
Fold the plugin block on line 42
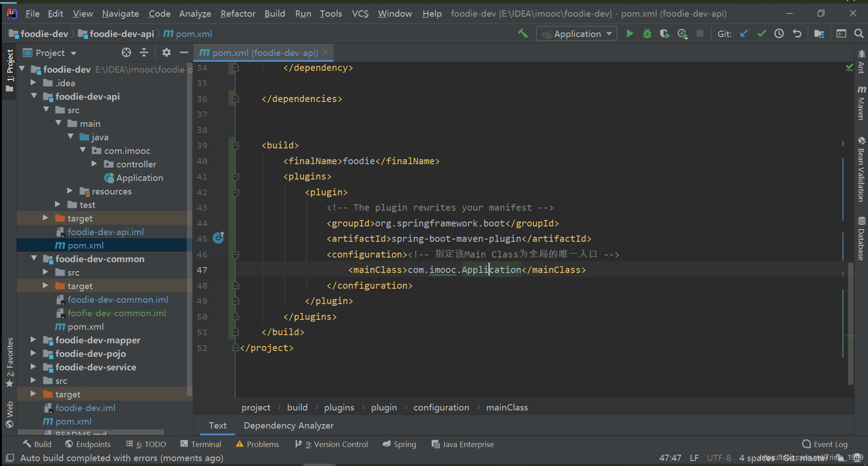[x=235, y=192]
